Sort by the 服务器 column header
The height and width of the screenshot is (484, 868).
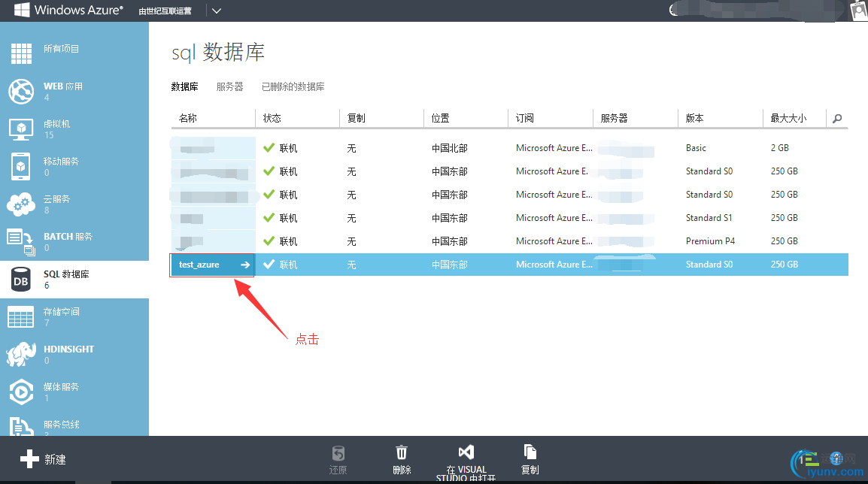click(x=614, y=119)
